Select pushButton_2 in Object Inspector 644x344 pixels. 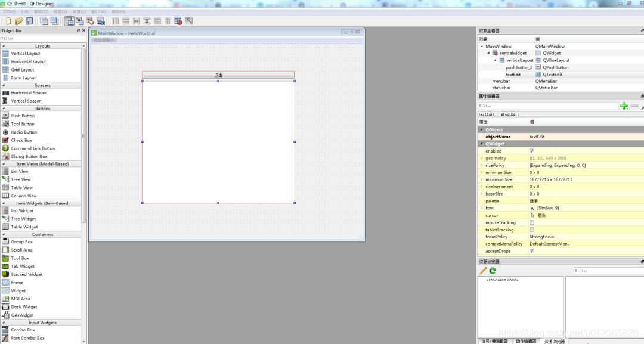(x=519, y=67)
